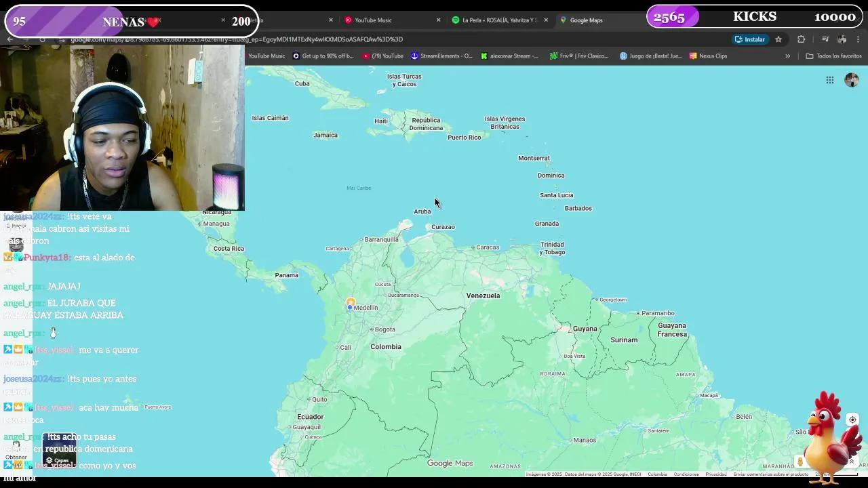The image size is (868, 488).
Task: Open the Todos los favoritos folder
Action: (833, 56)
